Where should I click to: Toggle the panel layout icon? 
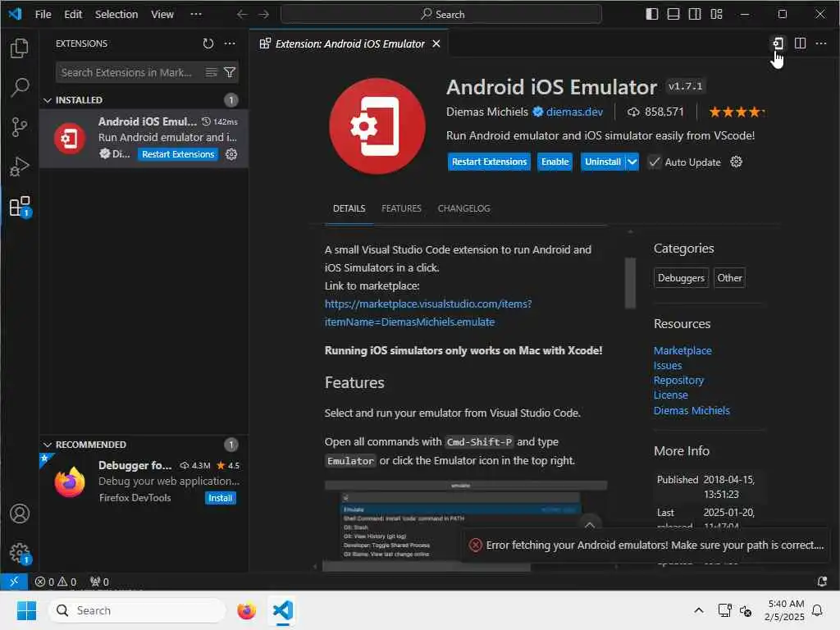click(673, 14)
